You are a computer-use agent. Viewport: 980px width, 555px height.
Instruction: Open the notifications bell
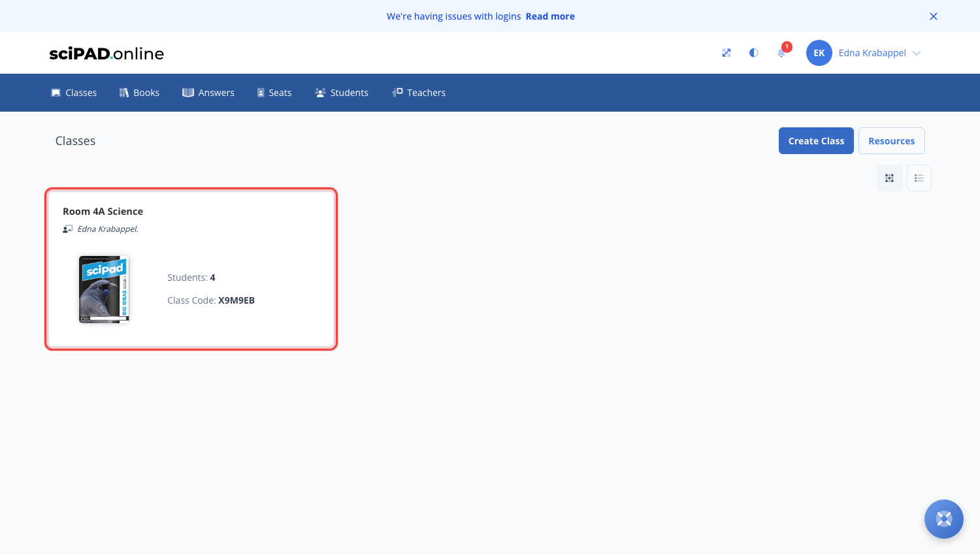pyautogui.click(x=781, y=53)
